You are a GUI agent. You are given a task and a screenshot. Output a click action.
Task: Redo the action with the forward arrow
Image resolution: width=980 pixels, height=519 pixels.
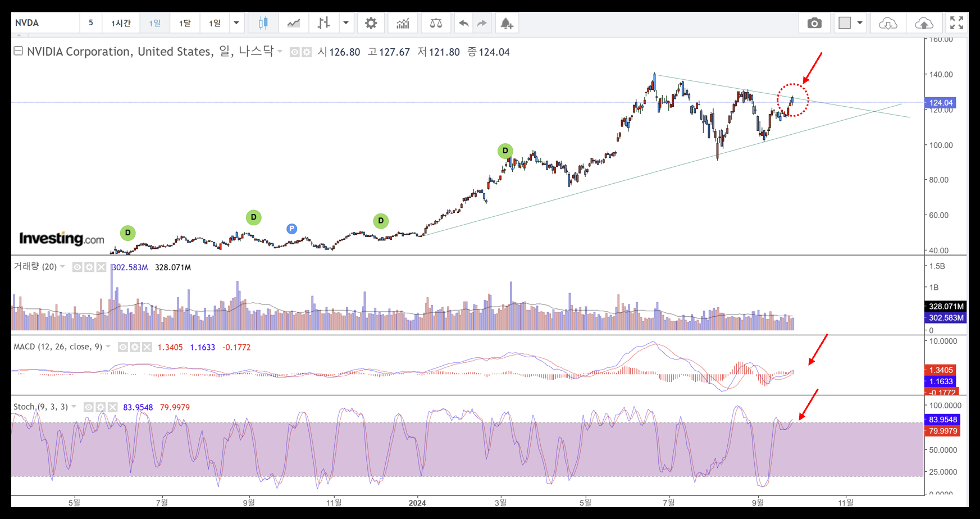point(482,23)
